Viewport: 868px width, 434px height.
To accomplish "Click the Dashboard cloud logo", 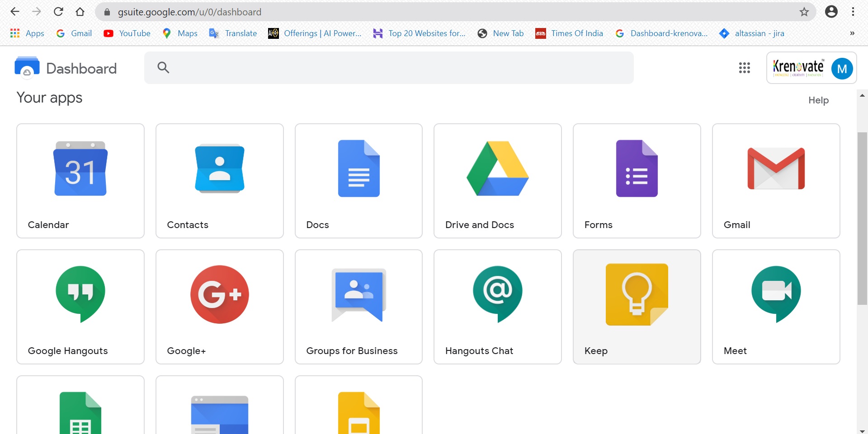I will coord(27,68).
